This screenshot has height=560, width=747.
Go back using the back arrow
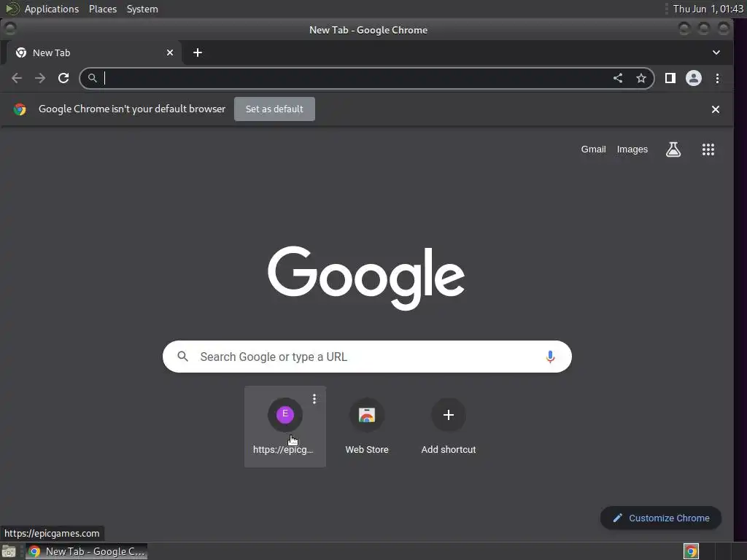[x=17, y=78]
